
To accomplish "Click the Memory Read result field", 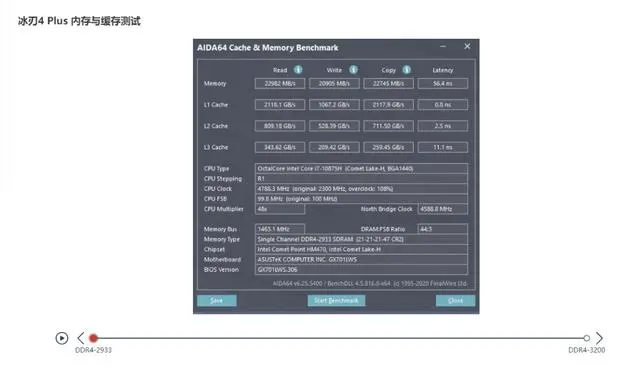I will point(280,84).
